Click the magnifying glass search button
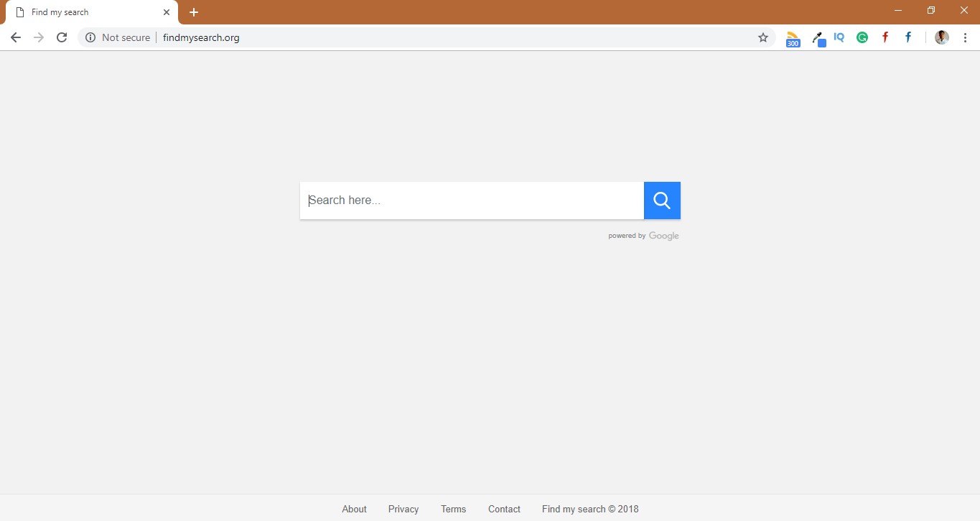Image resolution: width=980 pixels, height=521 pixels. tap(661, 200)
